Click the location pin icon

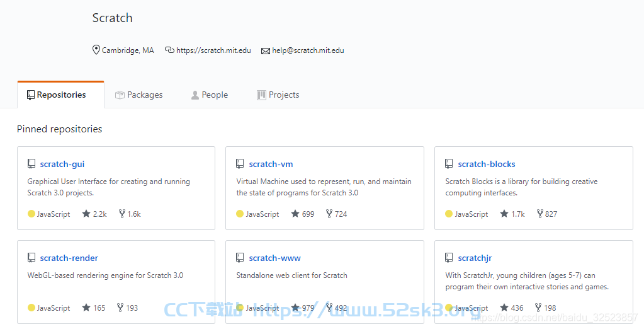pos(96,50)
